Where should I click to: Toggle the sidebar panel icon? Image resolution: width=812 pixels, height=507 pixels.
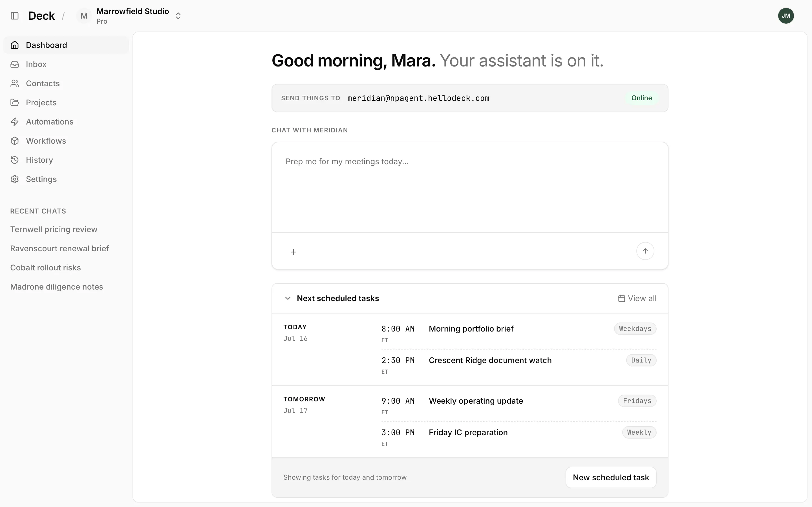coord(15,16)
